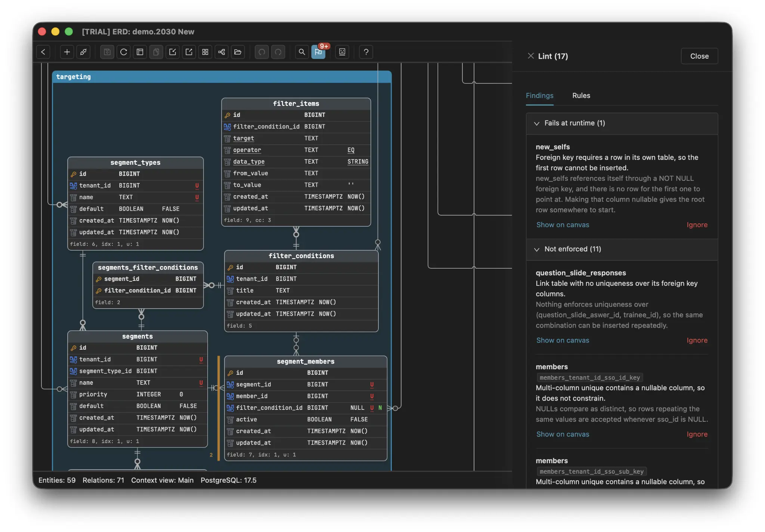Click the orange marker bar beside segment_members
765x532 pixels.
(219, 408)
